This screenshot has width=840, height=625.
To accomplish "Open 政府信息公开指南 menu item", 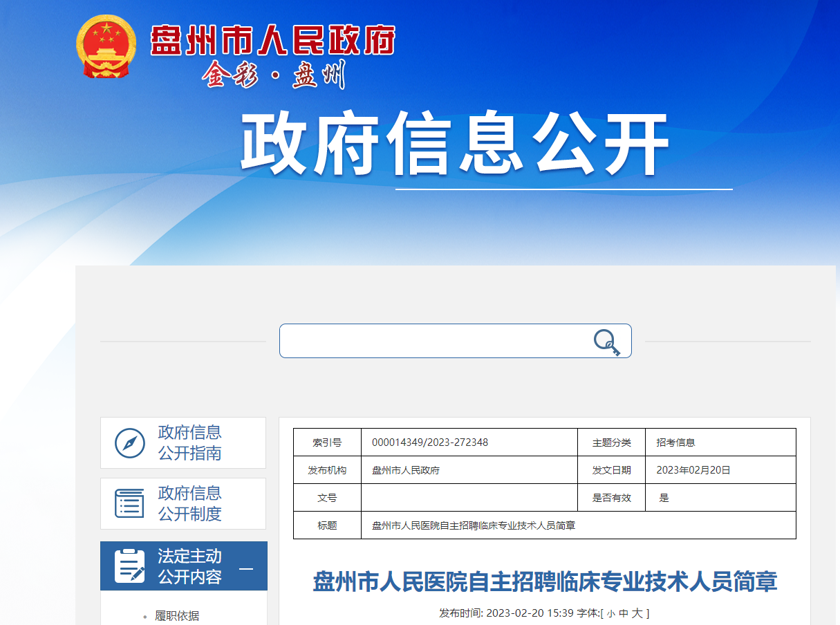I will tap(183, 443).
